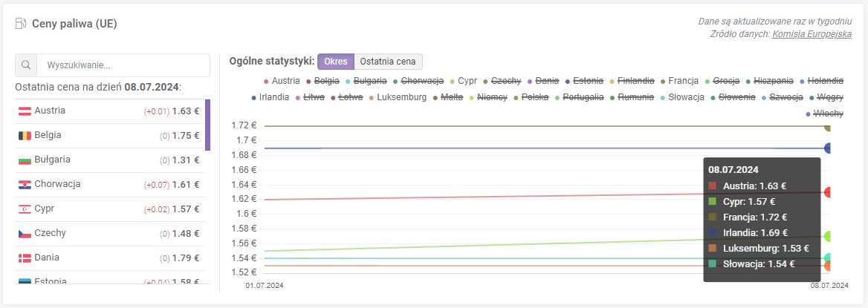
Task: Select the Cypr 1.57 € price
Action: pos(186,209)
